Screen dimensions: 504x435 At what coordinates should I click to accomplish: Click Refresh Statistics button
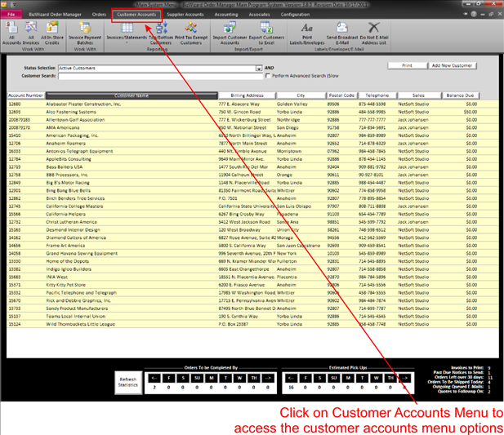[128, 382]
